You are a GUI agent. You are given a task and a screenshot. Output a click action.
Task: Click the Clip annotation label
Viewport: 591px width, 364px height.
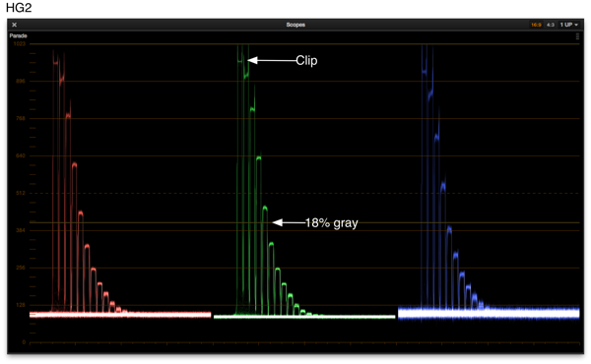point(306,60)
